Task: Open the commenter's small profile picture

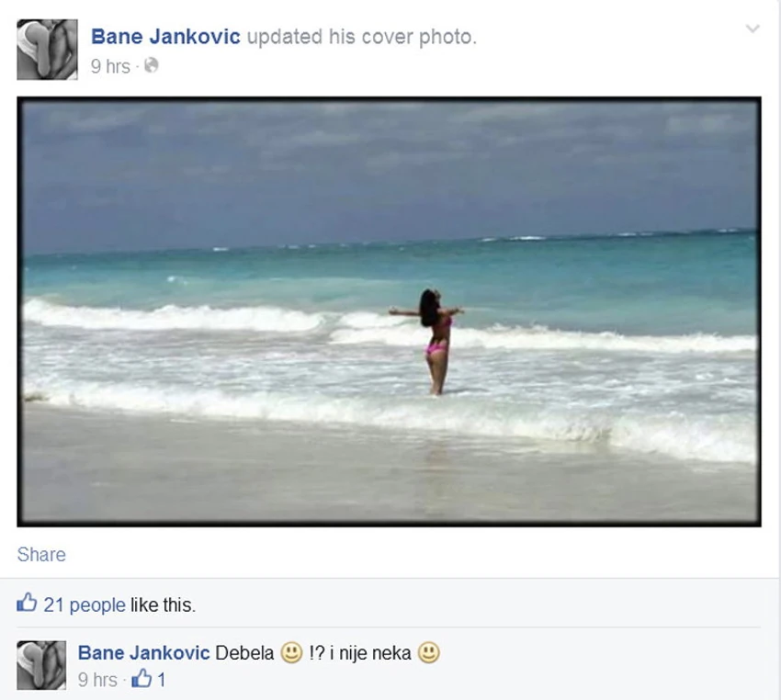Action: click(41, 665)
